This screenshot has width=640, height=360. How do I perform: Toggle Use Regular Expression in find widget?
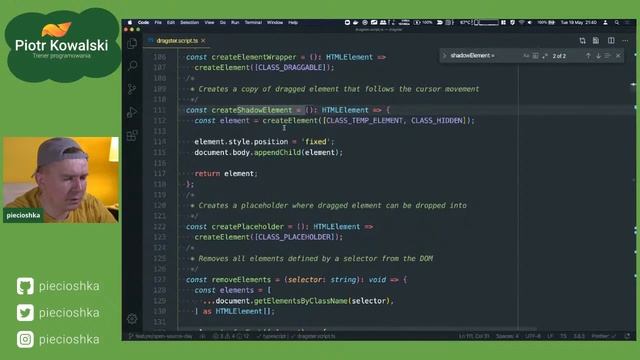tap(544, 56)
